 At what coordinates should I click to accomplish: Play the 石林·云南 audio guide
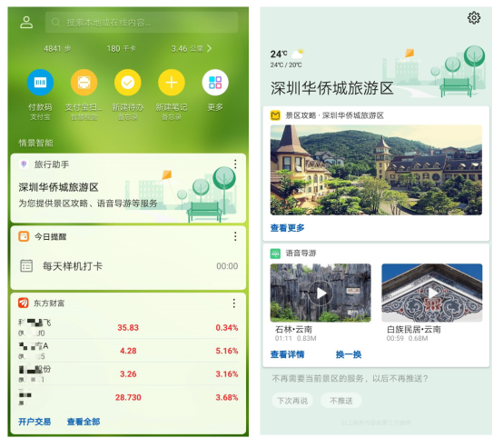321,293
